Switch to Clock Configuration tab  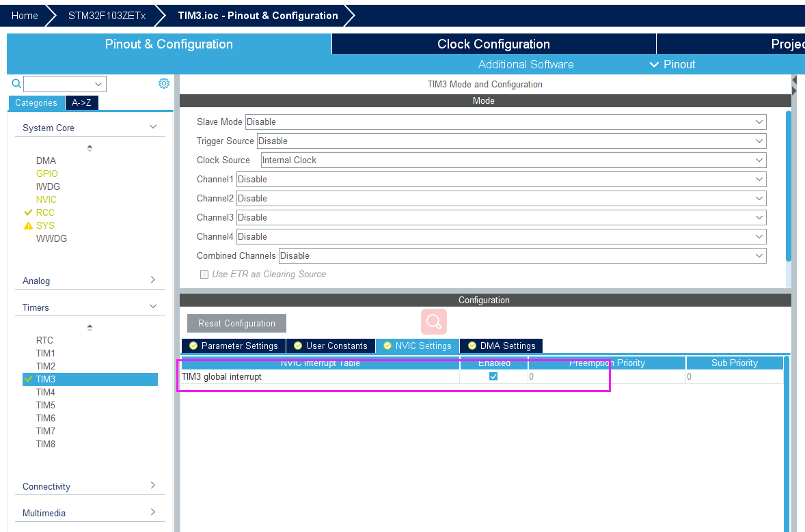(x=494, y=44)
